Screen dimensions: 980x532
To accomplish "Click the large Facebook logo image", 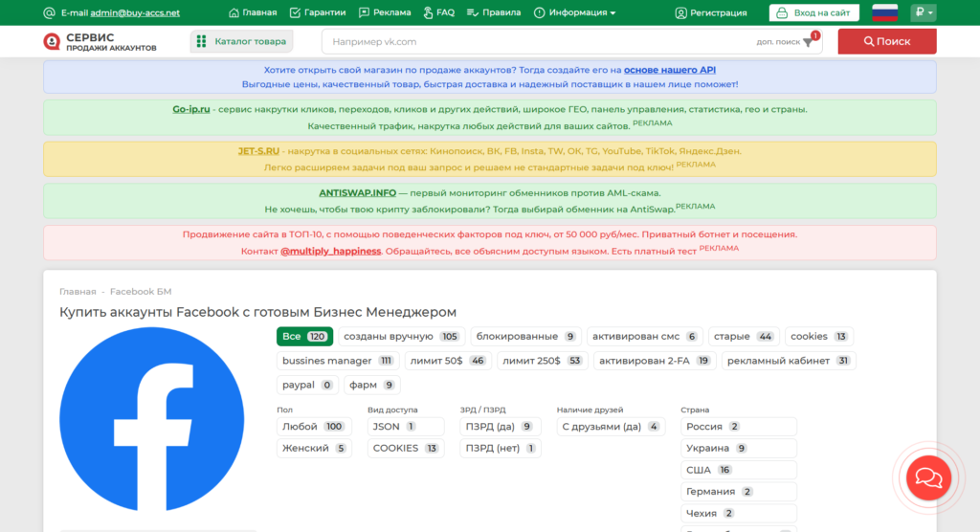I will click(152, 419).
